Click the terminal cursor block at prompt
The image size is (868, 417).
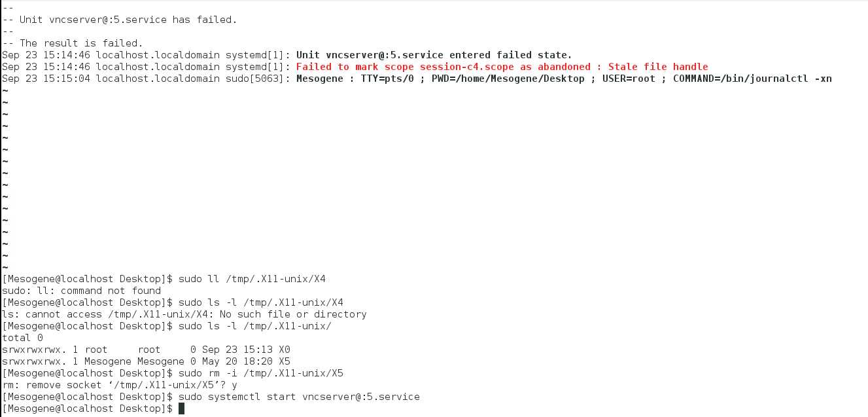coord(181,408)
